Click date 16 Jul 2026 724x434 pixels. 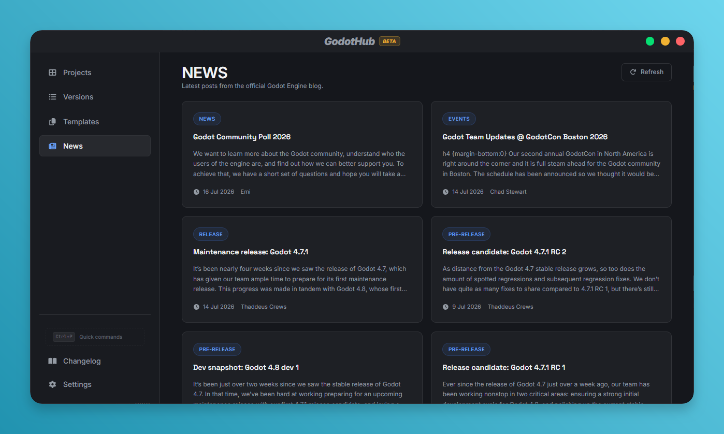point(218,192)
